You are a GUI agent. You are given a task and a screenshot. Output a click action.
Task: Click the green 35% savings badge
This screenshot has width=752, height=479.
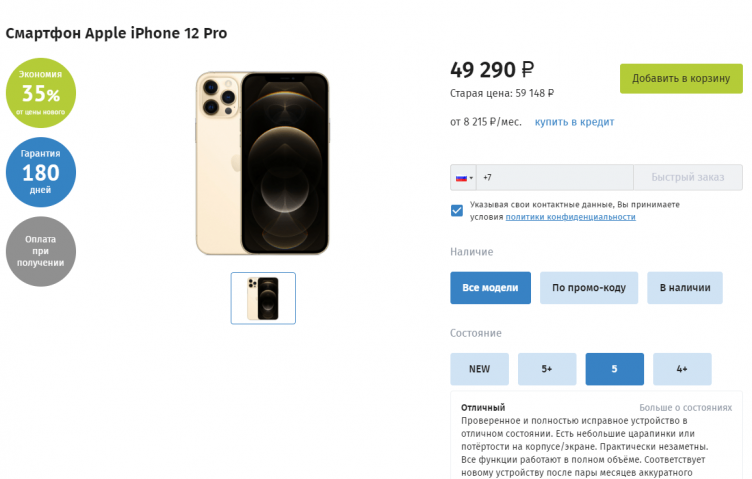[41, 93]
